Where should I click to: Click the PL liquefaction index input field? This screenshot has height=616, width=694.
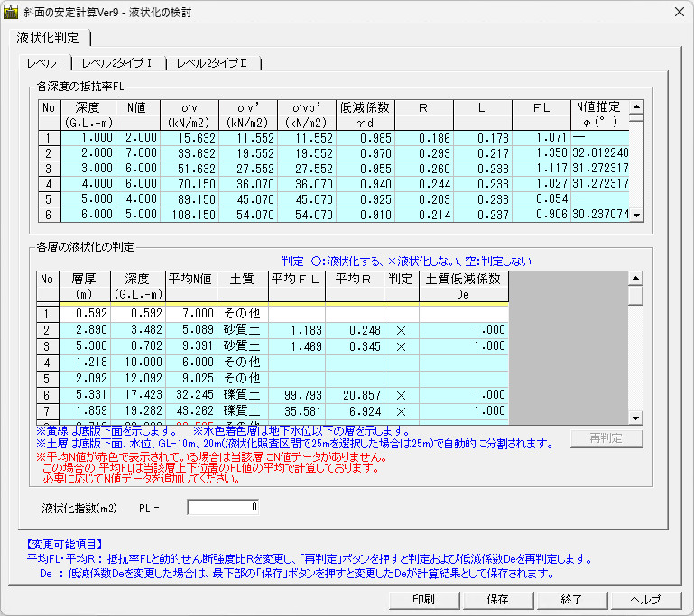[x=222, y=507]
